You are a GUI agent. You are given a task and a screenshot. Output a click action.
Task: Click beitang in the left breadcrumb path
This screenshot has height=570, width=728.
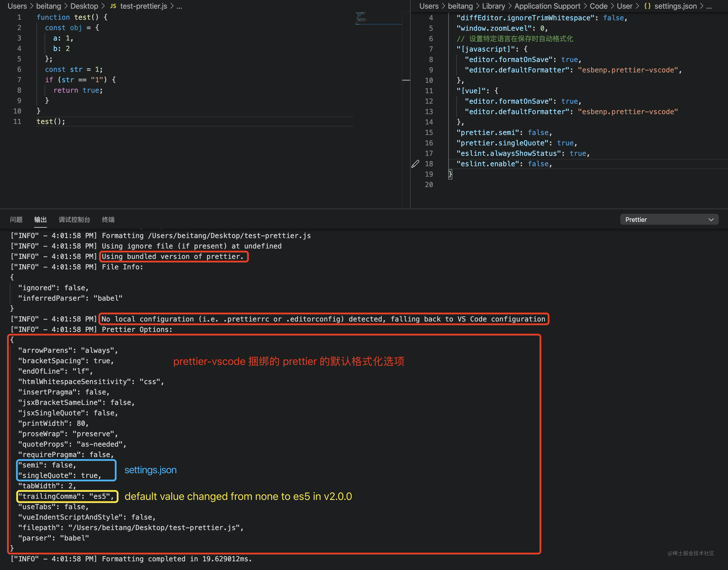click(48, 6)
